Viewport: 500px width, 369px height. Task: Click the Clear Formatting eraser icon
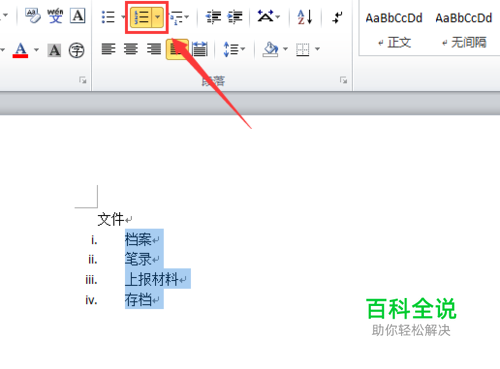pyautogui.click(x=33, y=16)
